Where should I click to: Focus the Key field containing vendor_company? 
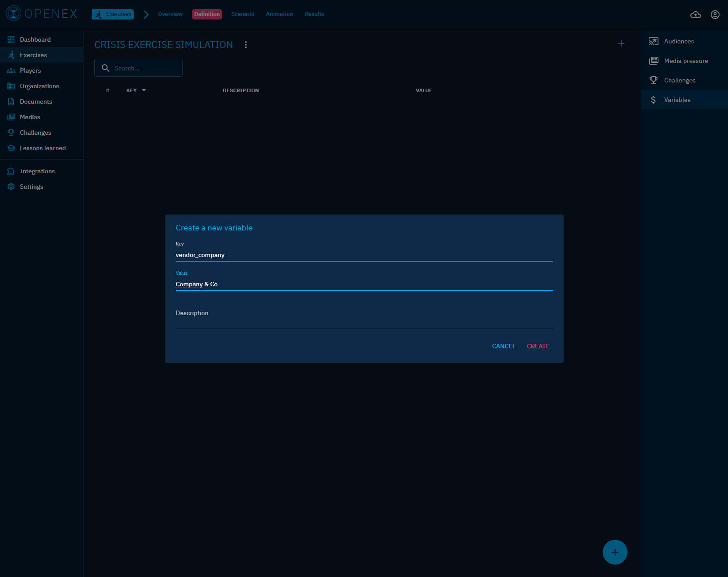364,255
